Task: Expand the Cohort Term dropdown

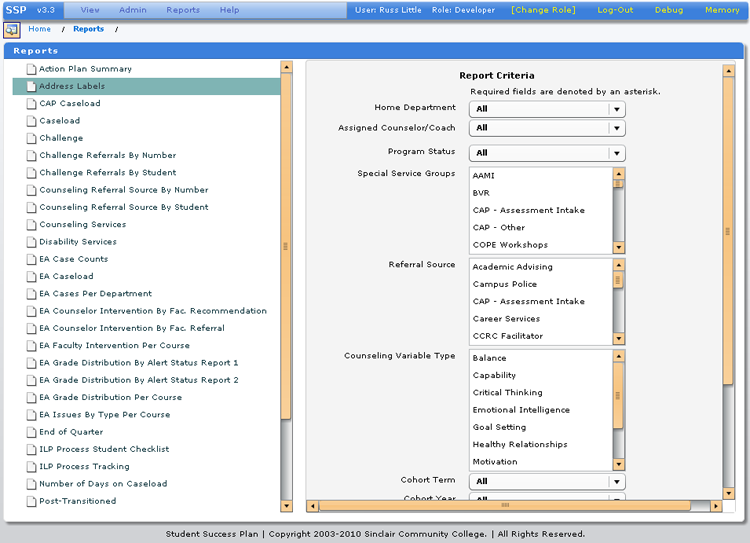Action: (616, 481)
